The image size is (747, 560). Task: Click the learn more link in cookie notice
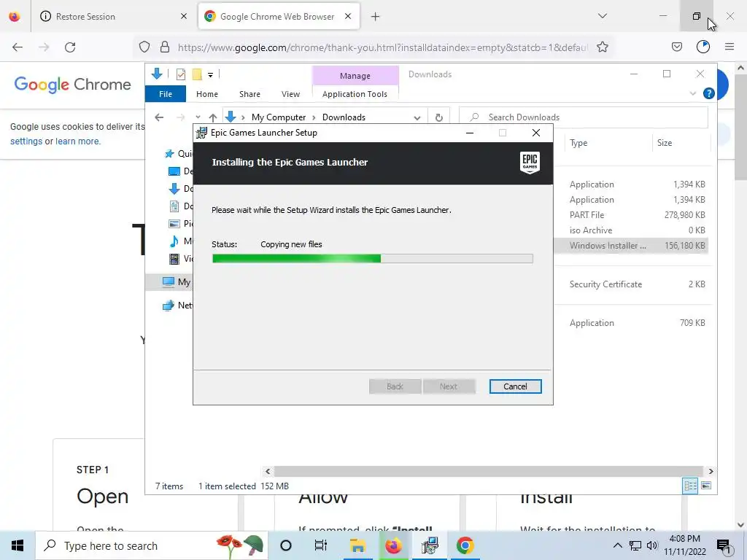(77, 141)
